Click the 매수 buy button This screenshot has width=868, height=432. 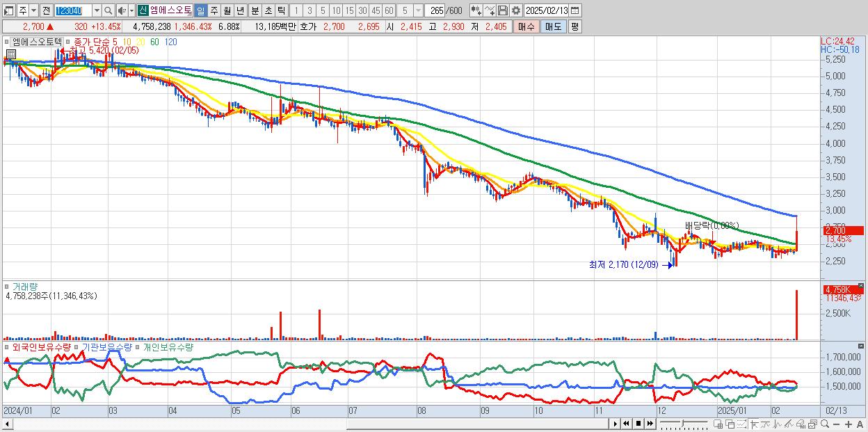click(x=527, y=26)
